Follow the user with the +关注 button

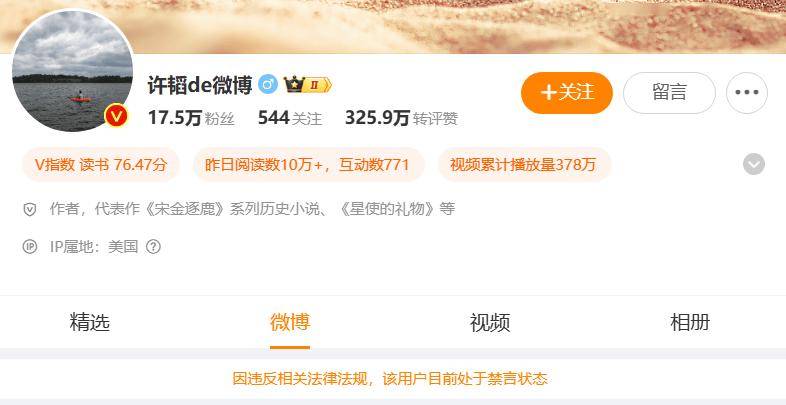[x=567, y=93]
